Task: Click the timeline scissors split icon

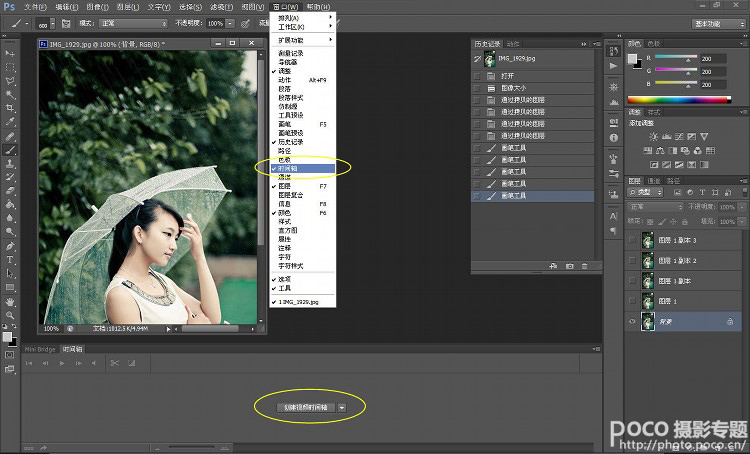Action: pos(115,363)
